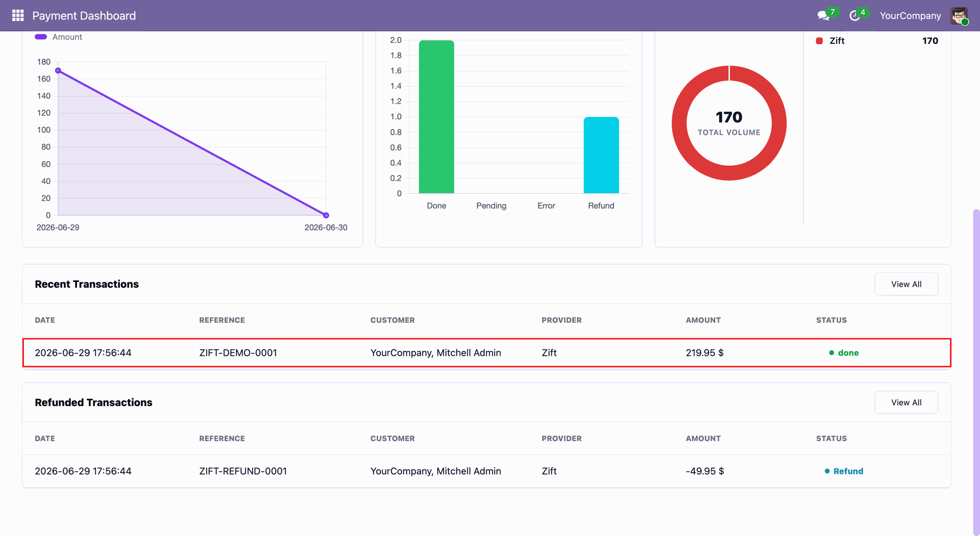This screenshot has width=980, height=536.
Task: Select the 2026-06-30 point on line chart
Action: click(x=326, y=215)
